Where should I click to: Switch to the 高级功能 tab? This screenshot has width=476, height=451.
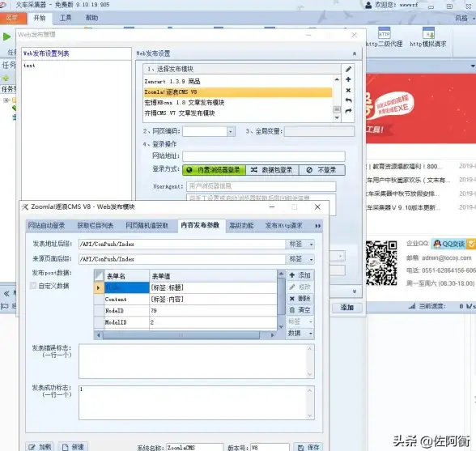(241, 225)
